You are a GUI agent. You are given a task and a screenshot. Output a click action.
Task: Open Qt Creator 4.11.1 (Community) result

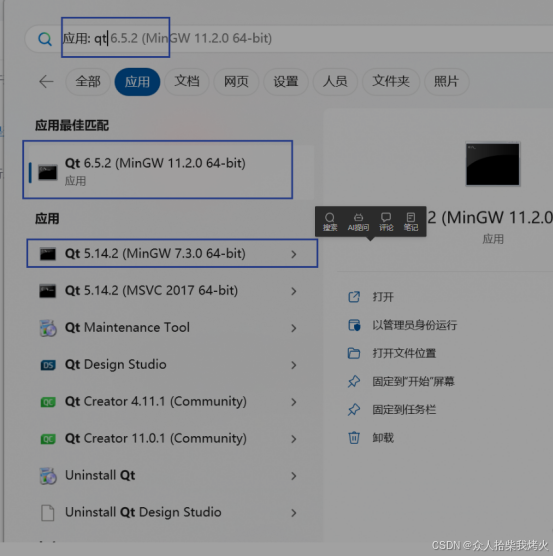[x=172, y=401]
